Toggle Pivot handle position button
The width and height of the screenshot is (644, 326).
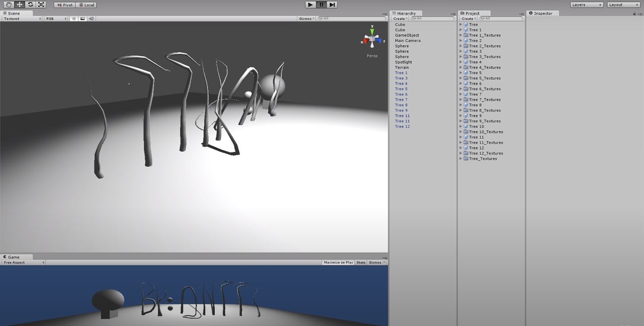point(64,5)
